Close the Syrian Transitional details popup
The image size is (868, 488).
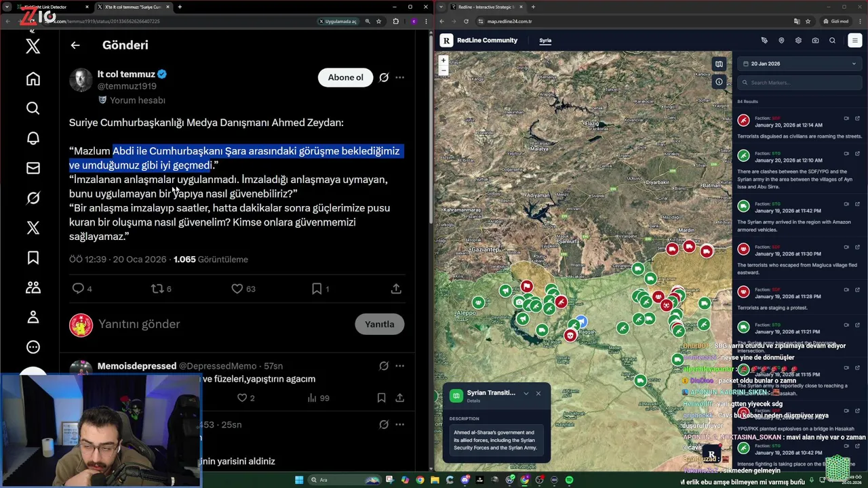(538, 393)
